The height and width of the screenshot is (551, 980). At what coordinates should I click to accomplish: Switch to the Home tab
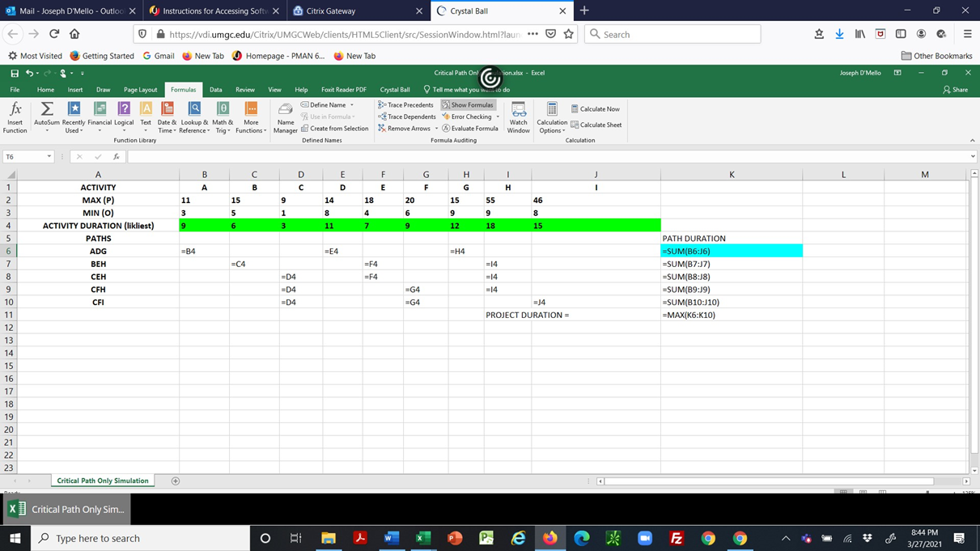tap(45, 90)
